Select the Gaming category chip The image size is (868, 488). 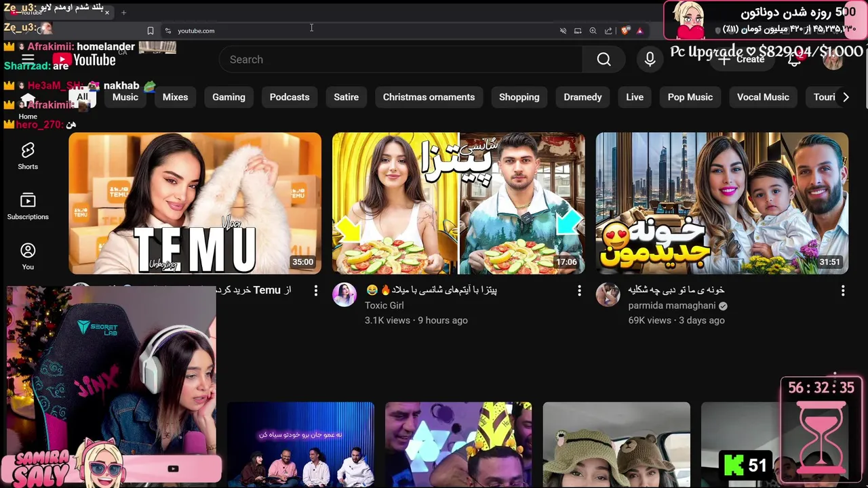229,97
